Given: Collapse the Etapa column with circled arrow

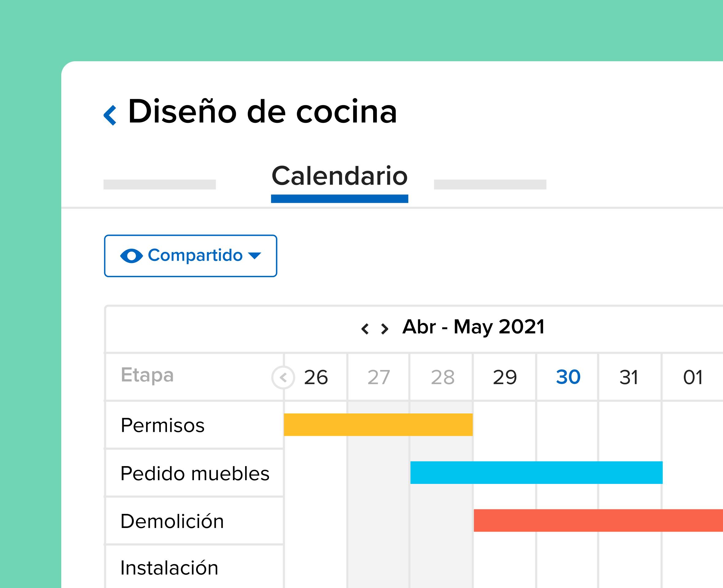Looking at the screenshot, I should 283,377.
